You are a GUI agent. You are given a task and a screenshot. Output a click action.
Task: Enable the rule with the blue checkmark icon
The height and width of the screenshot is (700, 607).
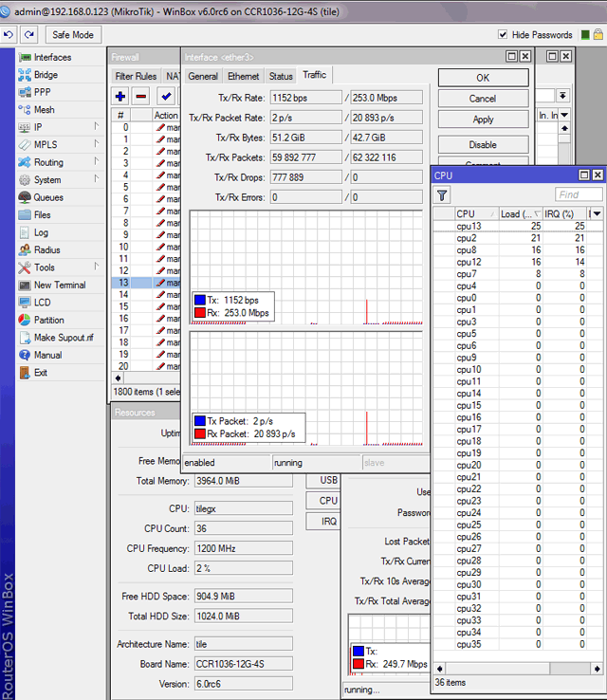point(166,96)
